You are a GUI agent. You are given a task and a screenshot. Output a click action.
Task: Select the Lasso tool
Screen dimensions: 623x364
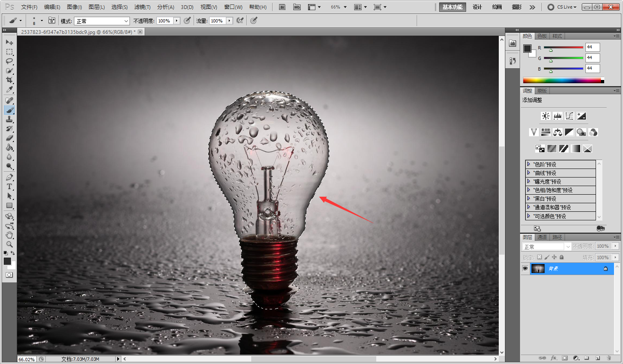point(9,61)
